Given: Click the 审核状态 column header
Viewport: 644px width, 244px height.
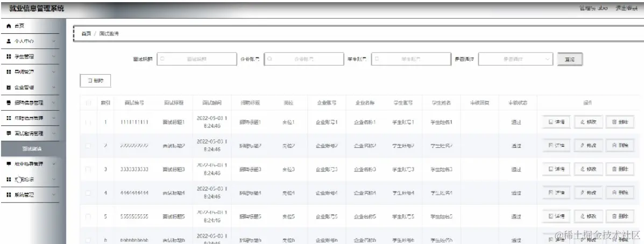Looking at the screenshot, I should tap(518, 103).
